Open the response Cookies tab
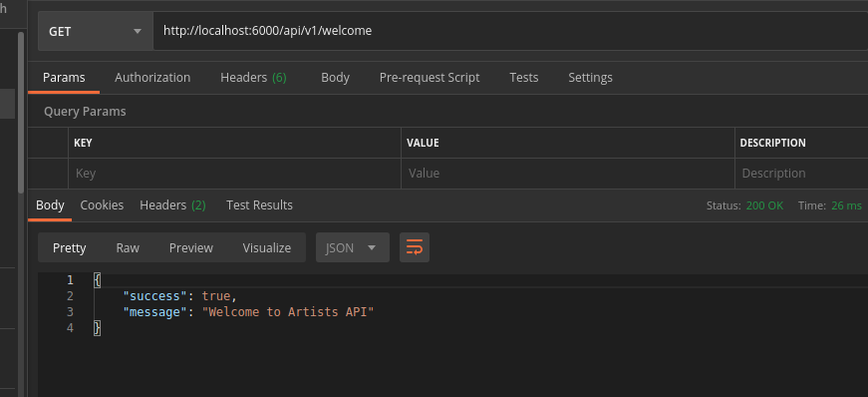 coord(102,205)
